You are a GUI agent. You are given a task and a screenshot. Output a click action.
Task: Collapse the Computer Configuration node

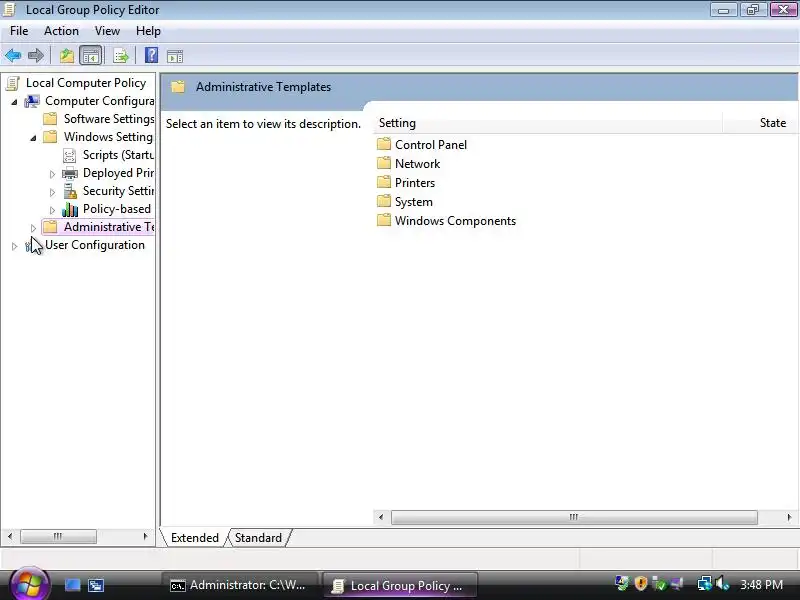pos(14,102)
